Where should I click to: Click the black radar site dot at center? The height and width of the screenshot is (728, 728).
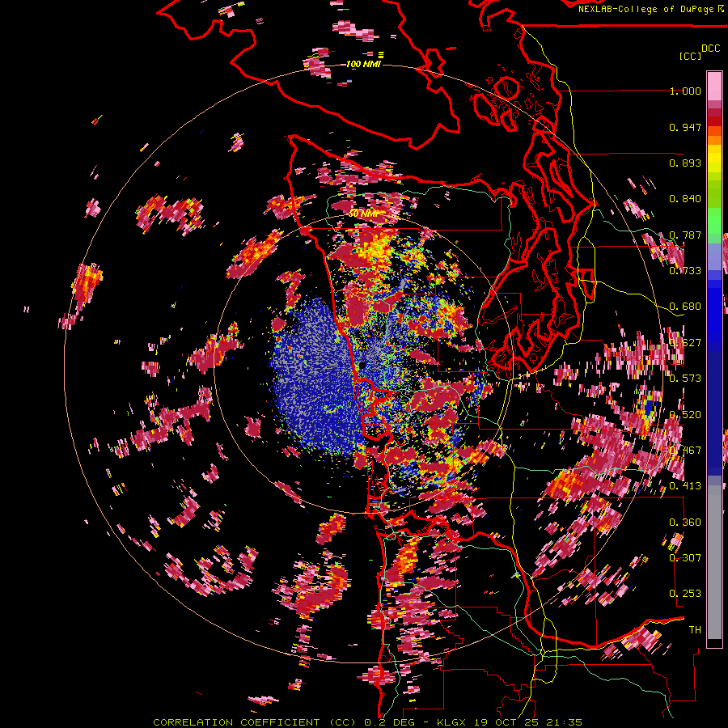coord(362,366)
